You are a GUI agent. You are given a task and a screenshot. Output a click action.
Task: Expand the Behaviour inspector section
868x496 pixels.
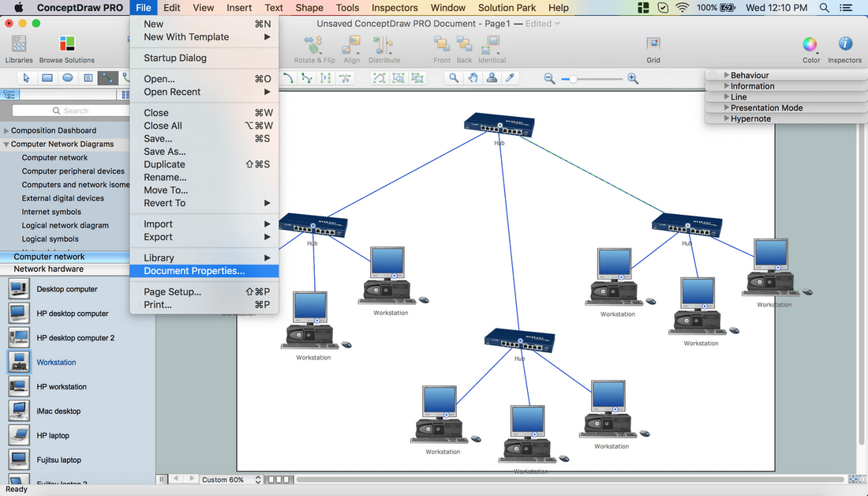coord(749,75)
